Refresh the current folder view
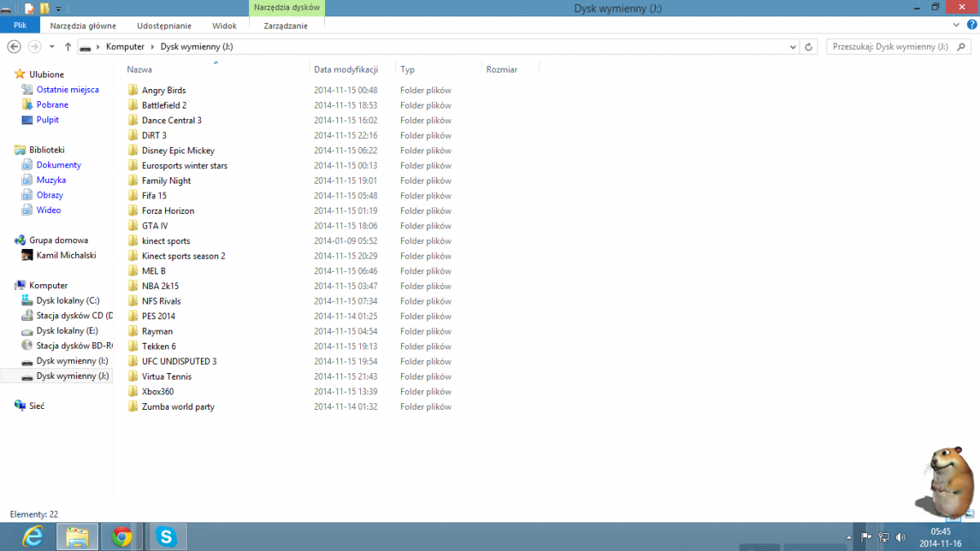This screenshot has width=980, height=551. (x=808, y=47)
